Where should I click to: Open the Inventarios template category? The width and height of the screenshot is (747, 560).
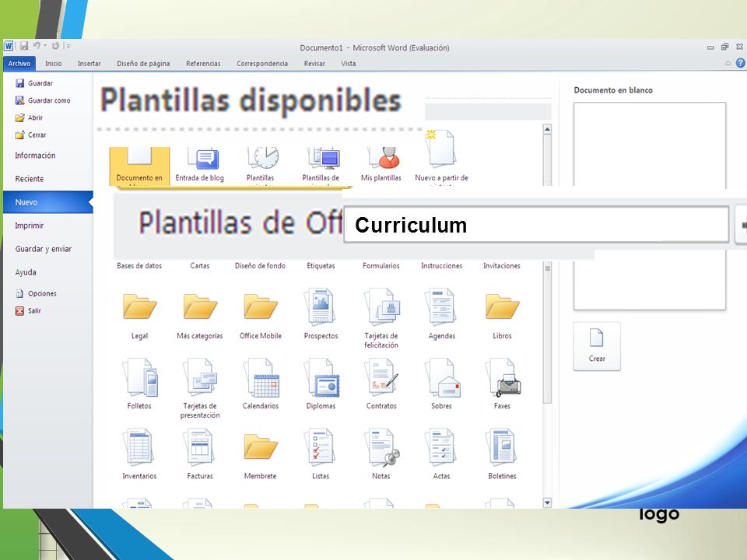click(139, 453)
